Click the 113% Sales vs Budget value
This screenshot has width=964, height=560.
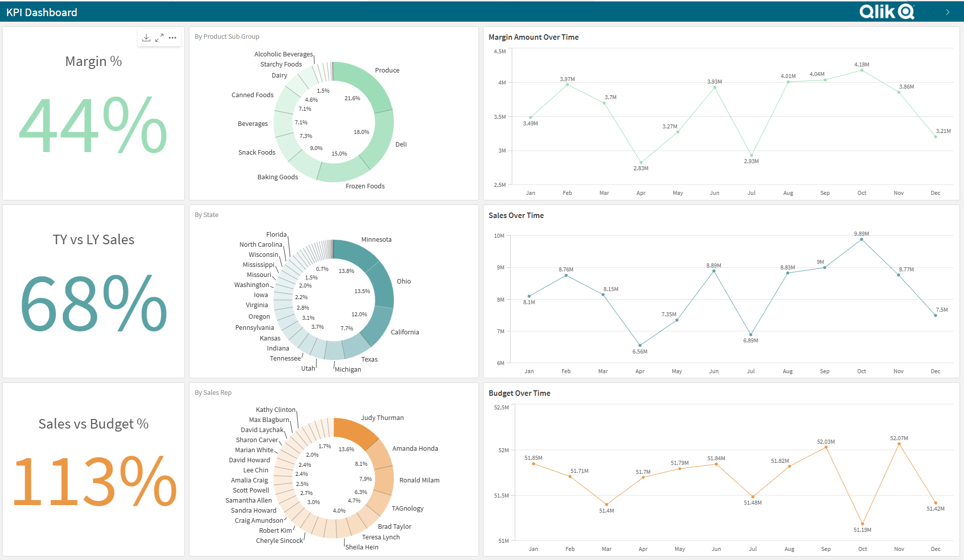pyautogui.click(x=94, y=481)
